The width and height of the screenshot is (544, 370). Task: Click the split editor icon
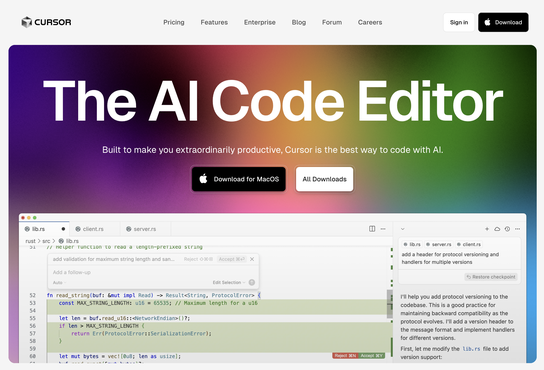[372, 229]
